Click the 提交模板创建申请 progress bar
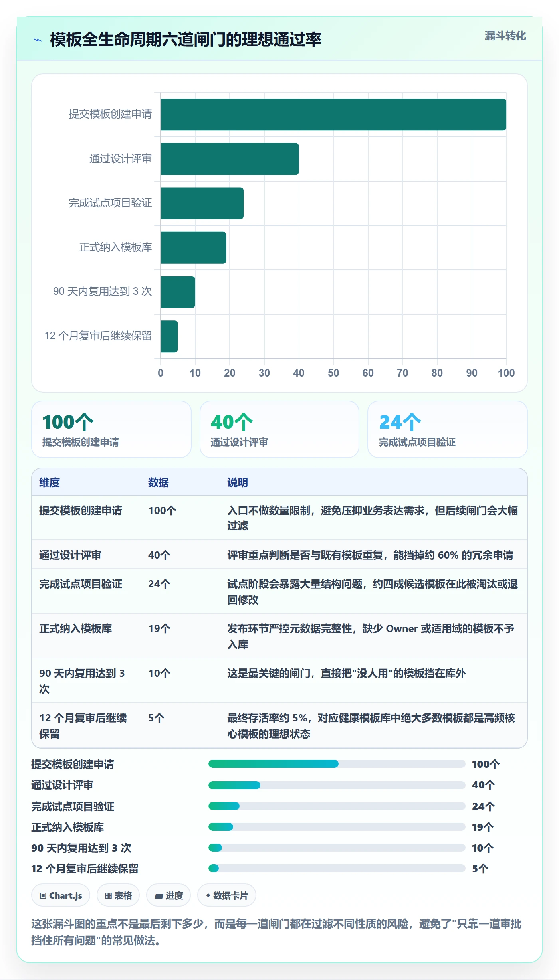The height and width of the screenshot is (980, 559). 337,764
